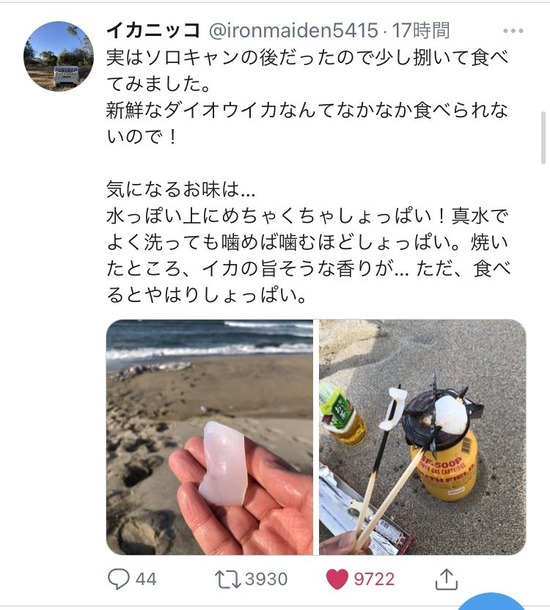
Task: Open the three-dot more options menu
Action: click(513, 31)
